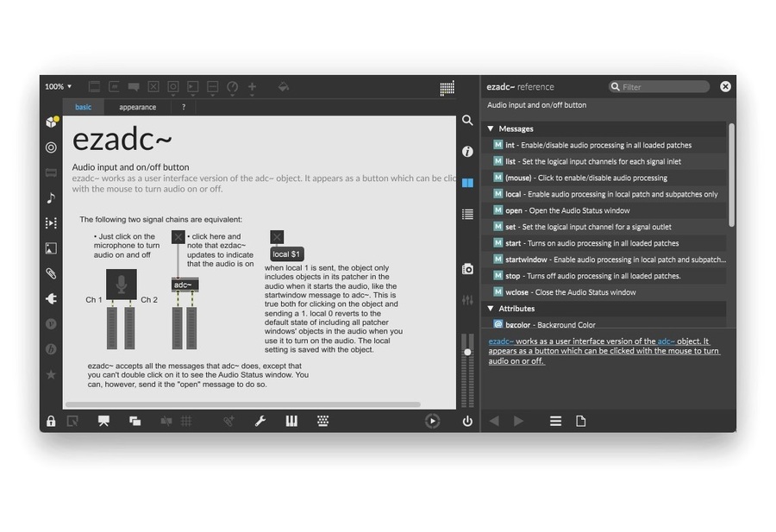Click the dial object icon in top toolbar
The height and width of the screenshot is (532, 776).
tap(232, 87)
